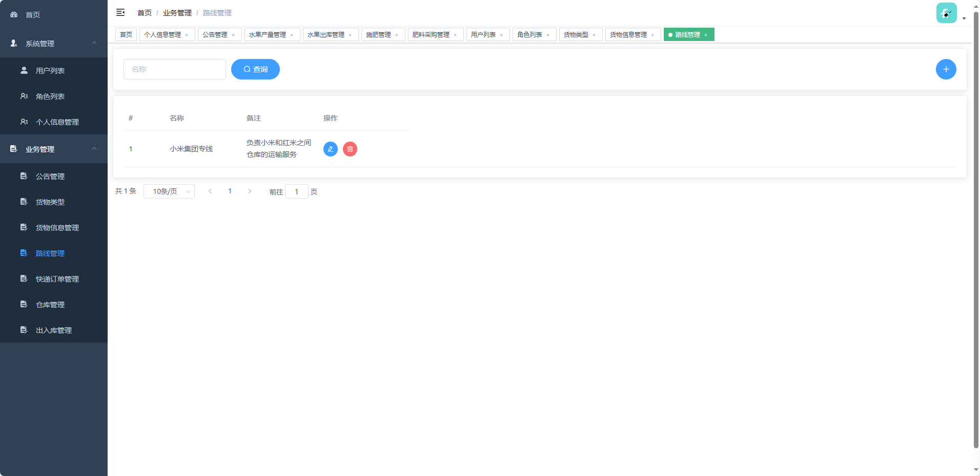Collapse the 系统管理 sidebar section
980x476 pixels.
tap(94, 44)
